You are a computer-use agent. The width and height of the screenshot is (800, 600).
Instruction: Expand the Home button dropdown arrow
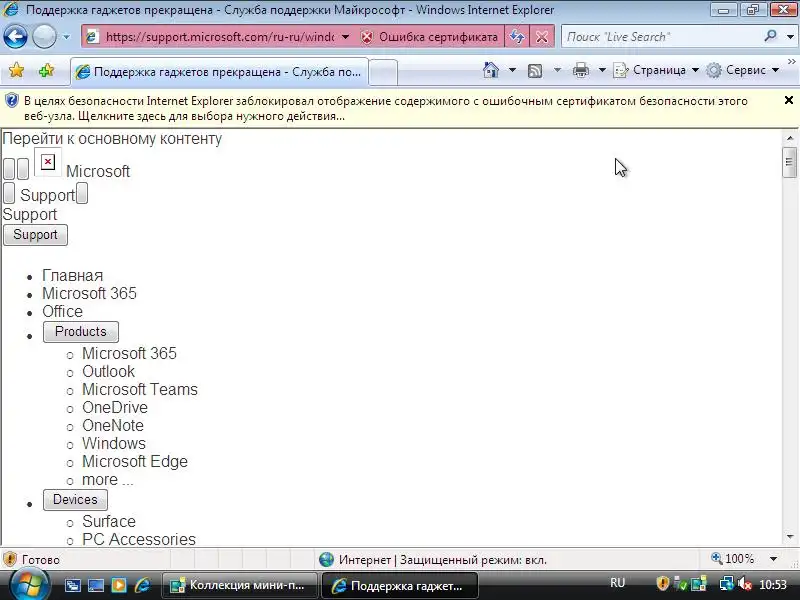click(x=512, y=70)
